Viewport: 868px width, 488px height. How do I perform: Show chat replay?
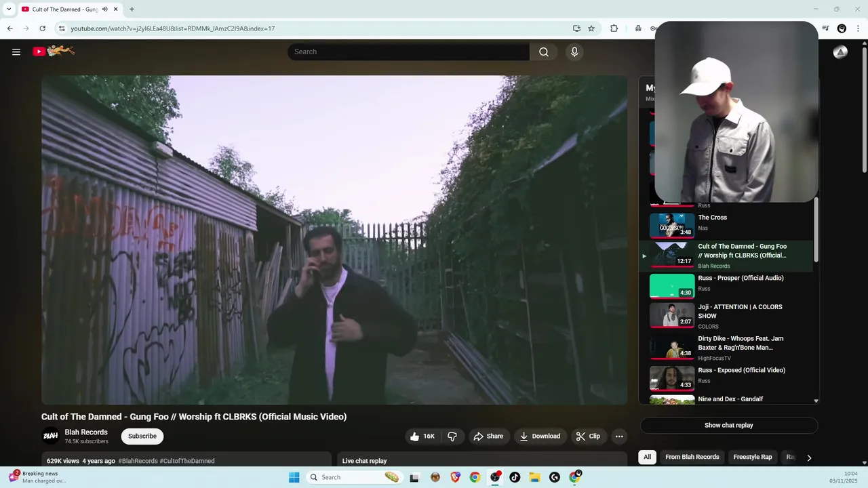pos(729,426)
